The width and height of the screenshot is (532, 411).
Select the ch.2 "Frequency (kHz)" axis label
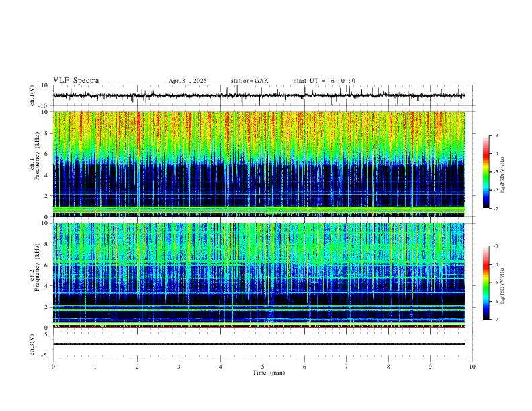pyautogui.click(x=37, y=267)
